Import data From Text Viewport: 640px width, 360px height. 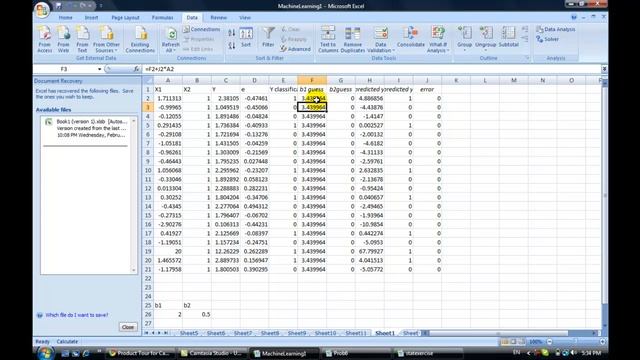click(x=82, y=39)
